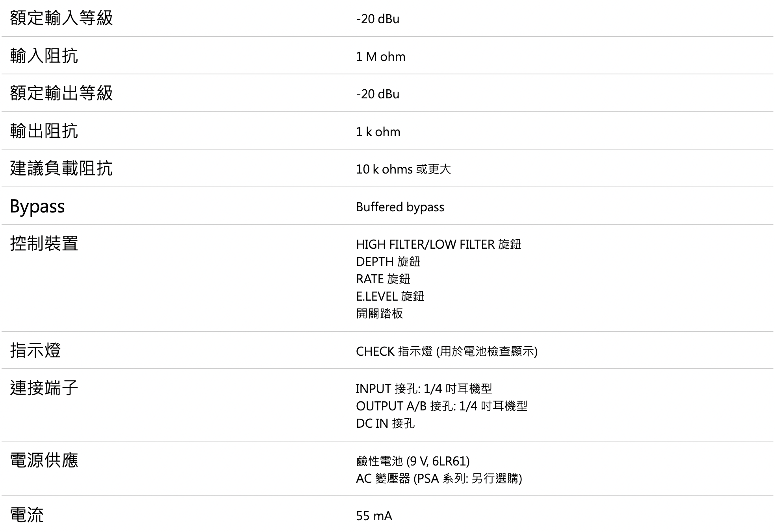This screenshot has width=775, height=532.
Task: Click the 建議負載阻抗 label
Action: 61,168
